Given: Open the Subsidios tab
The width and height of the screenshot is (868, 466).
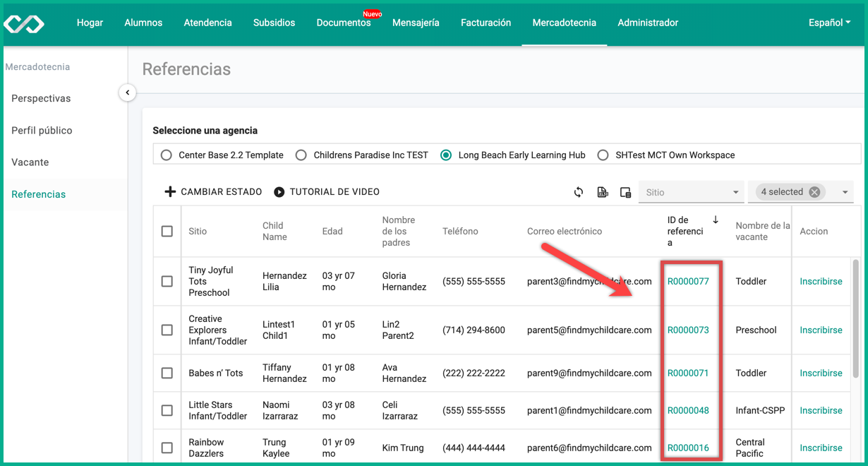Looking at the screenshot, I should [274, 23].
